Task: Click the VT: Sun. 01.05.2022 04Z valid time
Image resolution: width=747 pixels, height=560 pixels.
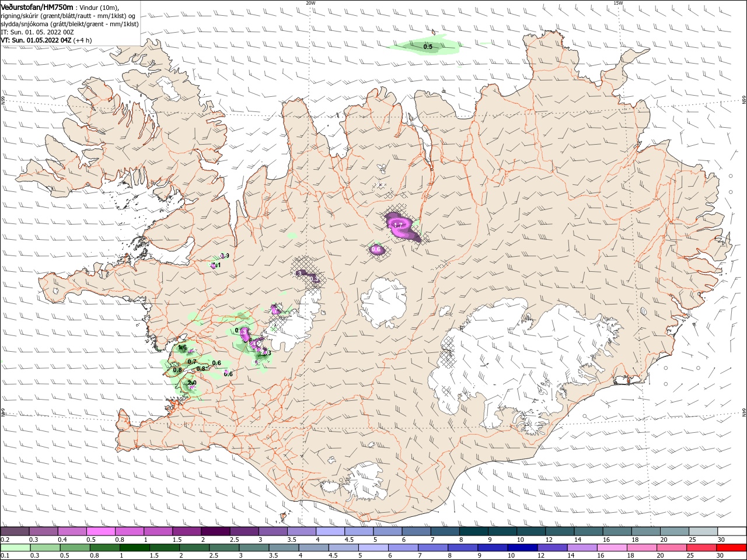Action: tap(36, 40)
